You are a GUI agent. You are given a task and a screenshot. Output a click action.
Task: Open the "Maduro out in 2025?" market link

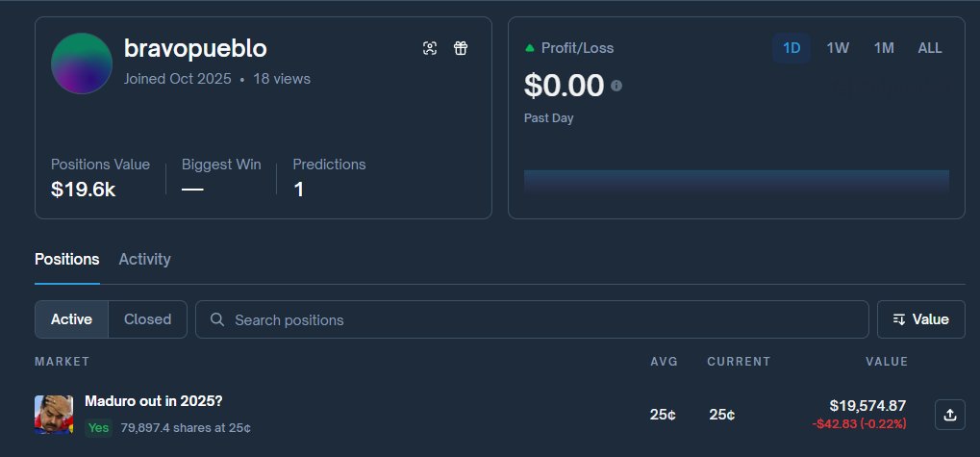click(153, 401)
